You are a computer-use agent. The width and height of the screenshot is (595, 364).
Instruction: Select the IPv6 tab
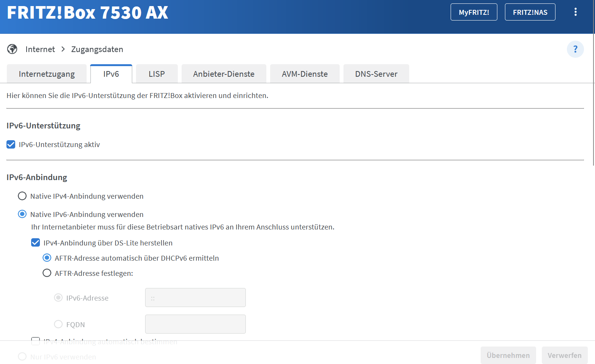111,74
